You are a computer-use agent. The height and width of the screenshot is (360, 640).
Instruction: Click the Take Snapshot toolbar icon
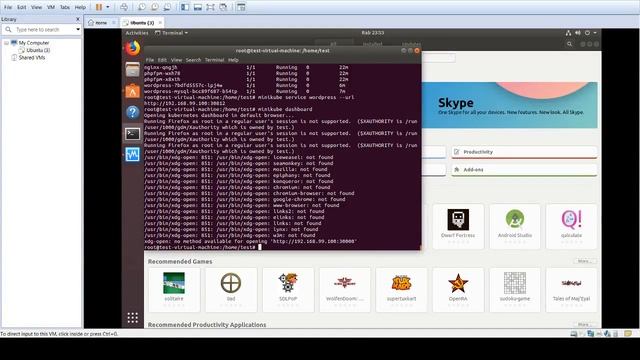coord(142,7)
